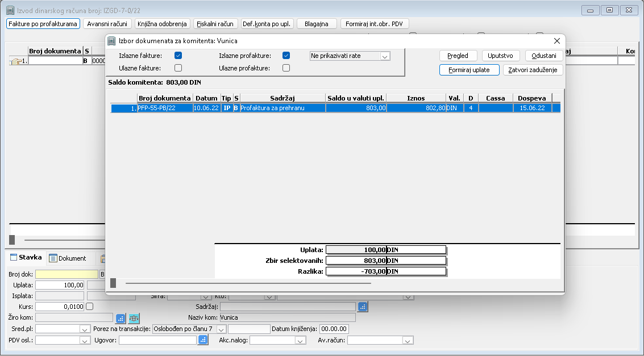Open the lookup button beside Sadržaj field
This screenshot has width=644, height=356.
[363, 307]
